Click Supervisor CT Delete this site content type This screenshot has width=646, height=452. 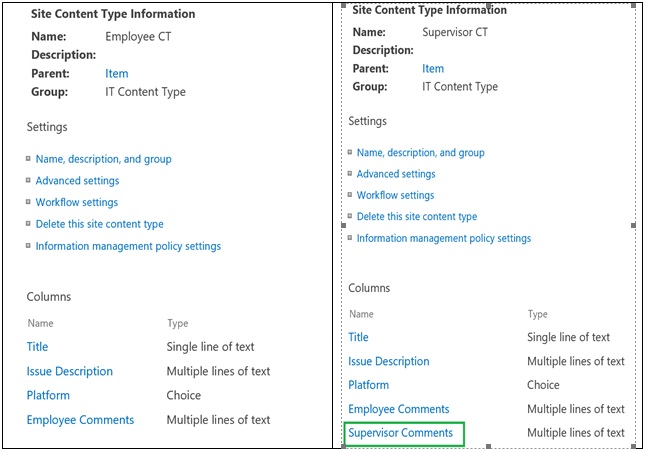(417, 217)
